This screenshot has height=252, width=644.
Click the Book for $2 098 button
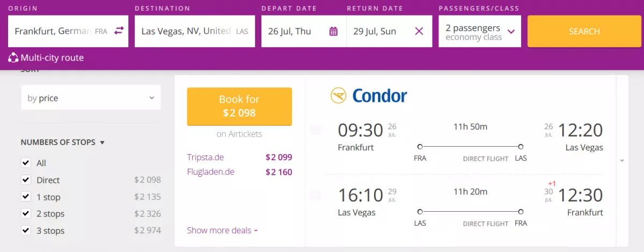tap(239, 106)
